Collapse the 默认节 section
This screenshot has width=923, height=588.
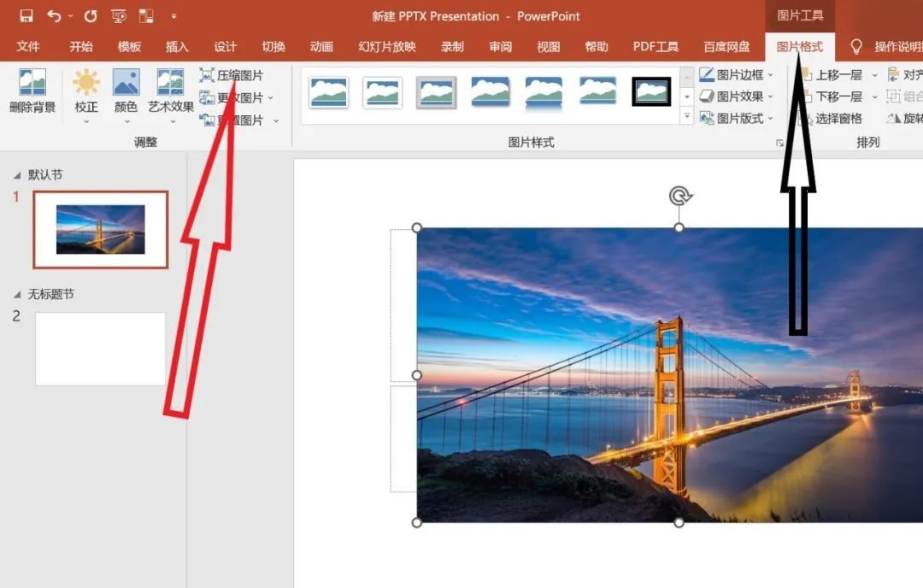[17, 175]
